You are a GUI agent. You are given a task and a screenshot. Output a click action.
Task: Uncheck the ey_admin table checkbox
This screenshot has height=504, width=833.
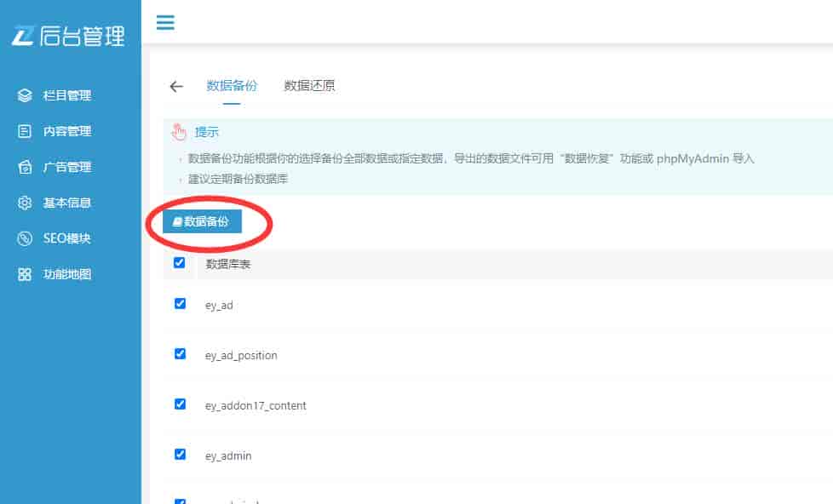click(x=179, y=454)
